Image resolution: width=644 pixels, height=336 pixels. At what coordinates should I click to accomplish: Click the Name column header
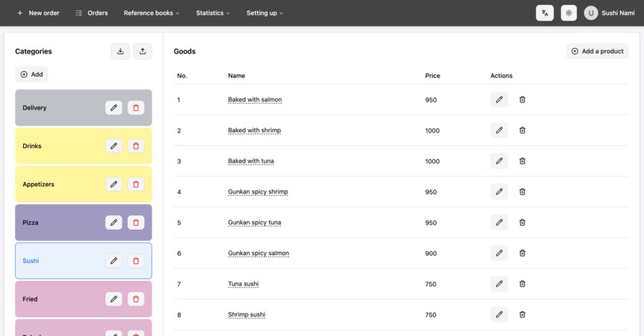coord(237,76)
